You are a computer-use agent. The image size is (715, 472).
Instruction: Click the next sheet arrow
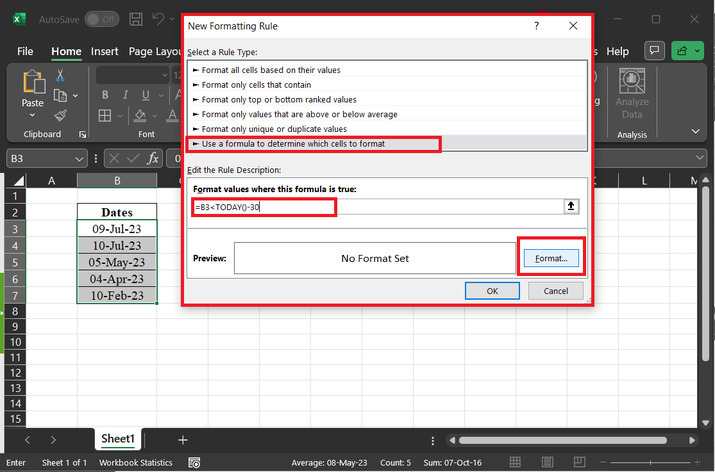click(x=53, y=440)
